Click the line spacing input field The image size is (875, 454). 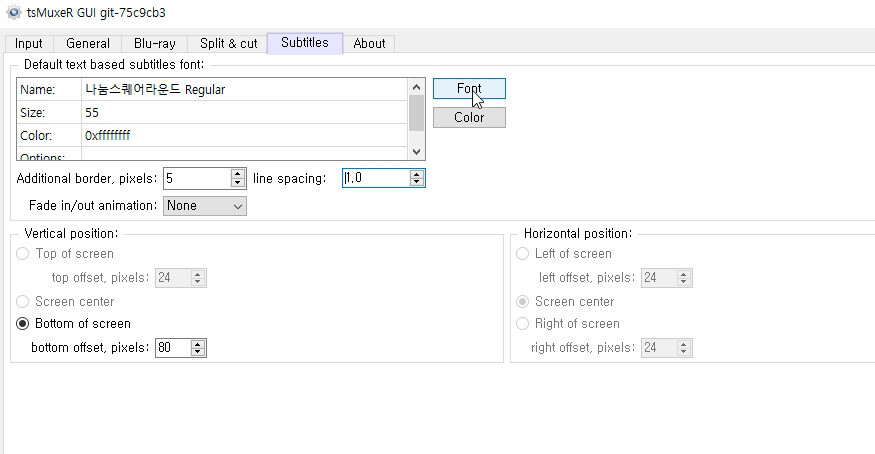tap(375, 178)
